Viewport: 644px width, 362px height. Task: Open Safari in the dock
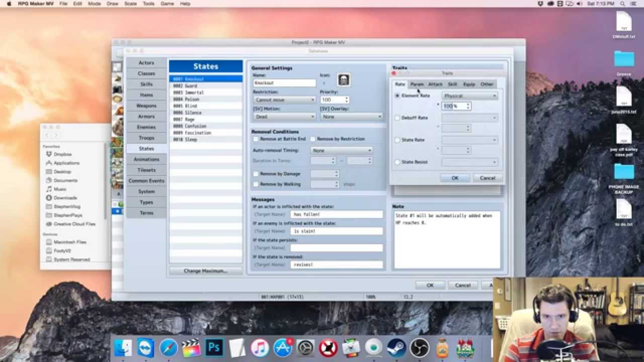pos(169,348)
